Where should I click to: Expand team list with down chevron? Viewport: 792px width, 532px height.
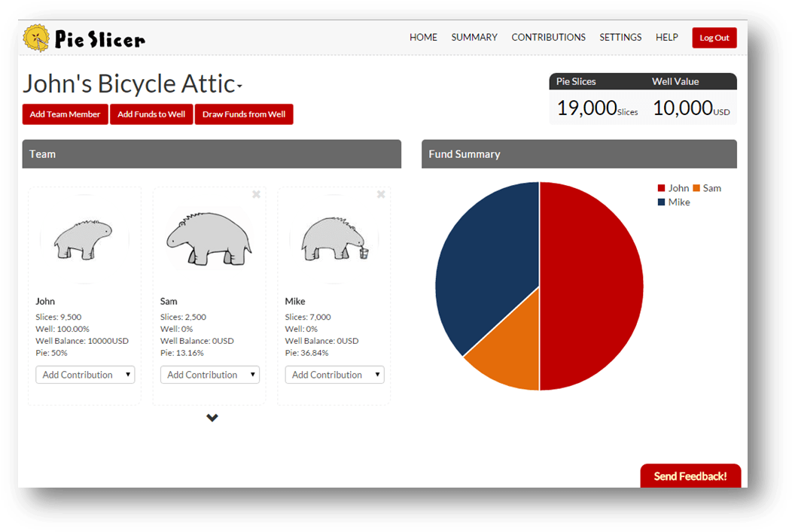tap(212, 418)
